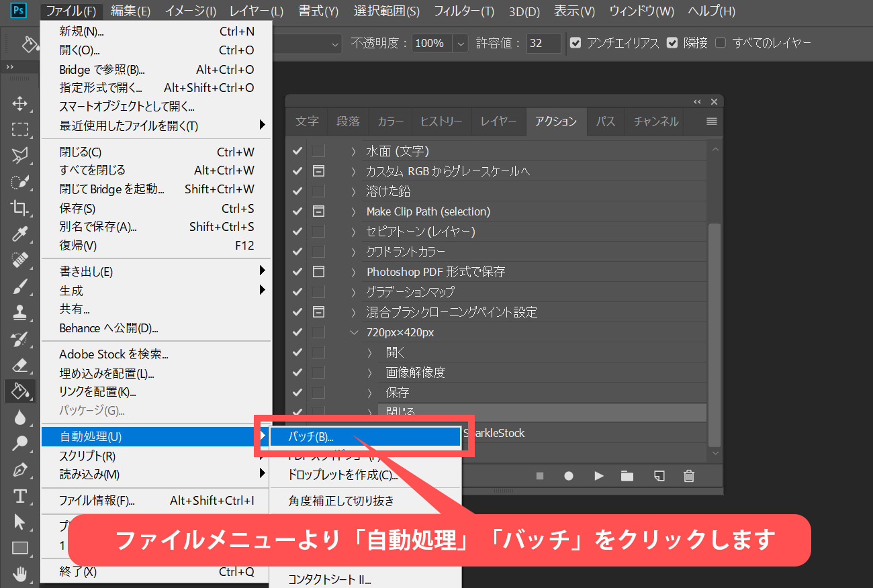Select the Rectangular Marquee tool
This screenshot has height=588, width=873.
pos(20,130)
